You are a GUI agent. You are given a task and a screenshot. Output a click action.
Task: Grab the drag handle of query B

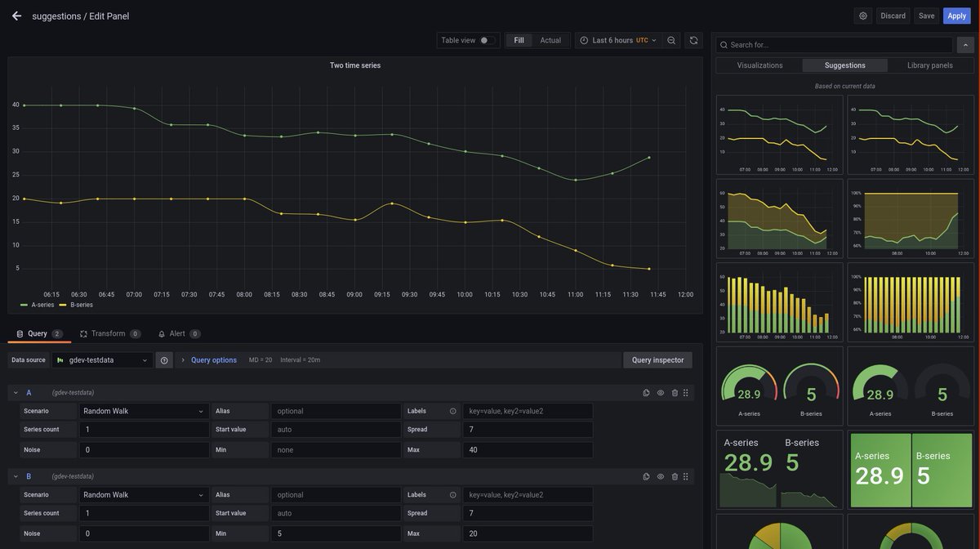coord(686,476)
